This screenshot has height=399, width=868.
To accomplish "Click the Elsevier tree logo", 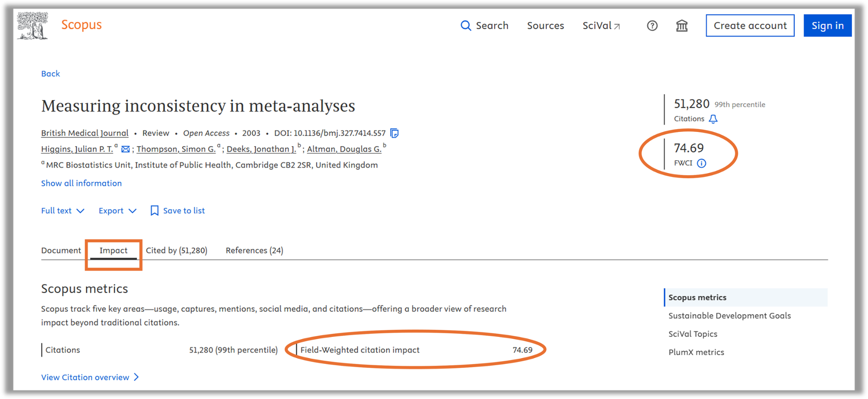I will 32,26.
